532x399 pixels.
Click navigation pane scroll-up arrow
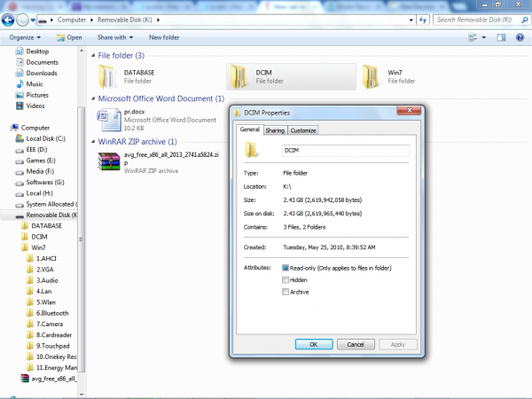tap(82, 51)
